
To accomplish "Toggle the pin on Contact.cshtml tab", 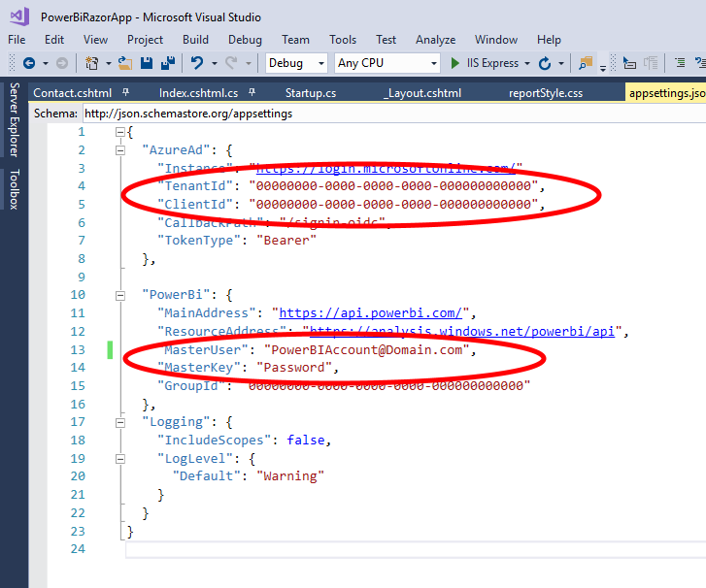I will 125,92.
